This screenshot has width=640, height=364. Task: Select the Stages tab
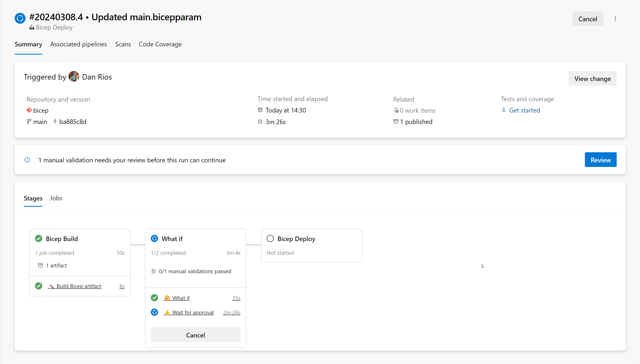pos(33,198)
